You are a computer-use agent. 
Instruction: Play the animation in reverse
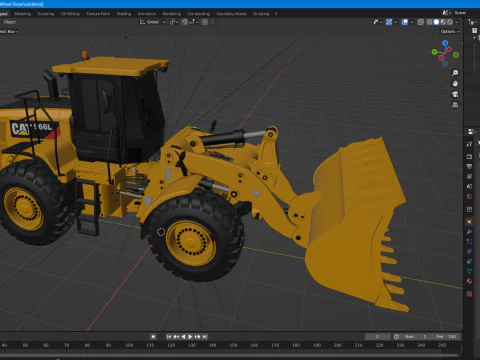pos(183,337)
